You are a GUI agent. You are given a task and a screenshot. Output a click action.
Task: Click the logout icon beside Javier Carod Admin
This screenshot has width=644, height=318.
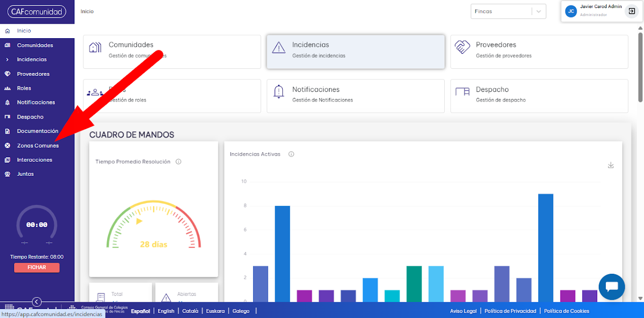[631, 11]
